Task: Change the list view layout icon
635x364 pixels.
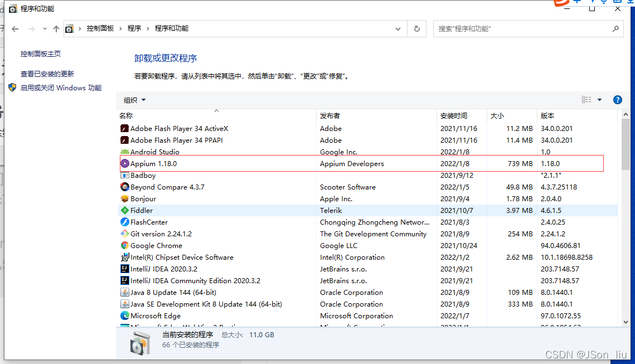Action: click(586, 100)
